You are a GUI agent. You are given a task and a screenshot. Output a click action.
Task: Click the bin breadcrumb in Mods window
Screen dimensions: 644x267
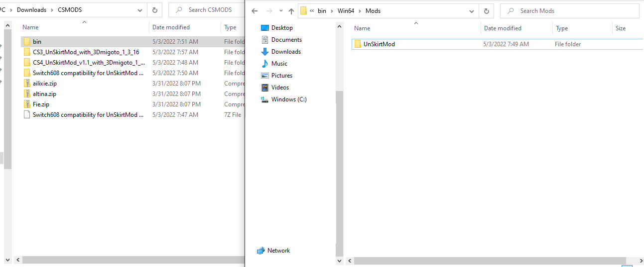322,11
